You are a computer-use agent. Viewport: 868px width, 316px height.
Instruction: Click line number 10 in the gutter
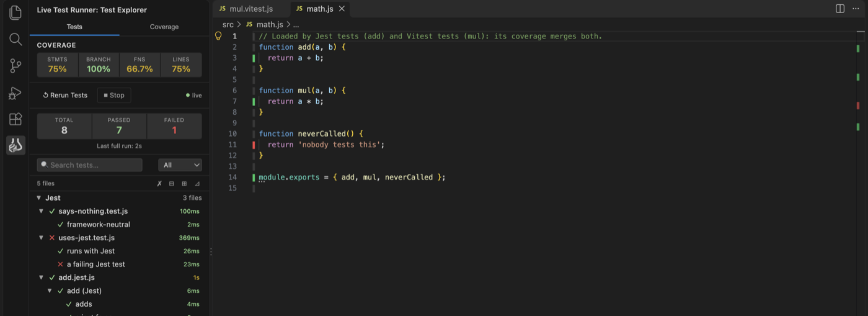click(232, 133)
